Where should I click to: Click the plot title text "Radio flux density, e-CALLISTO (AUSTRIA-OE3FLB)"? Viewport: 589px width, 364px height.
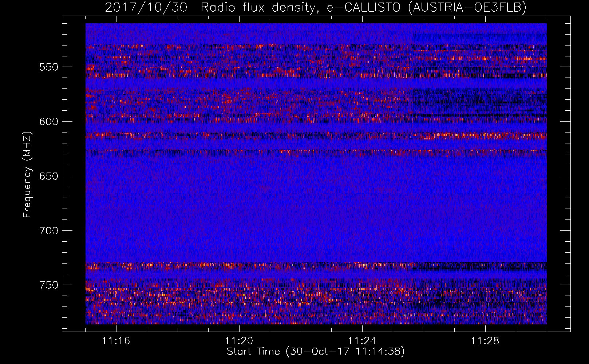(x=363, y=8)
